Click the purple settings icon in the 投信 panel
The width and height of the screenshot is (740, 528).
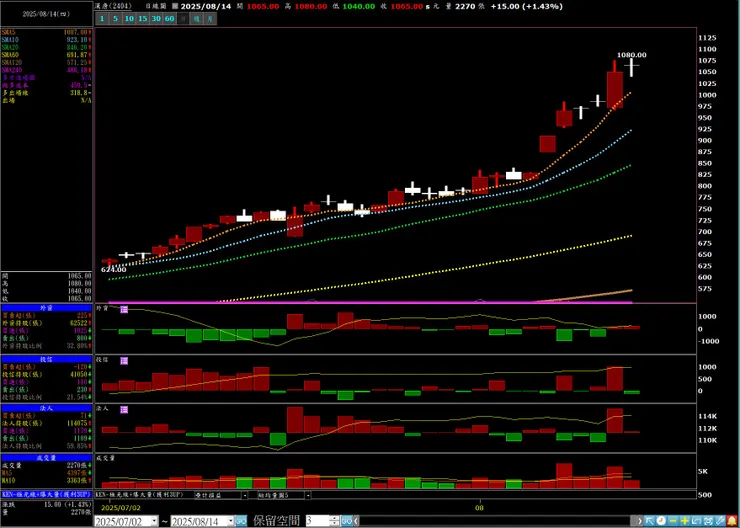tap(124, 360)
